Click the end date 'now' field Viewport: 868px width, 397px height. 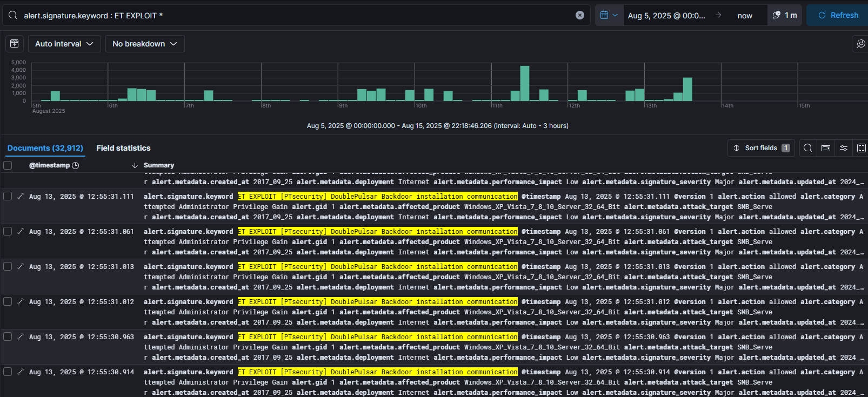pyautogui.click(x=745, y=16)
